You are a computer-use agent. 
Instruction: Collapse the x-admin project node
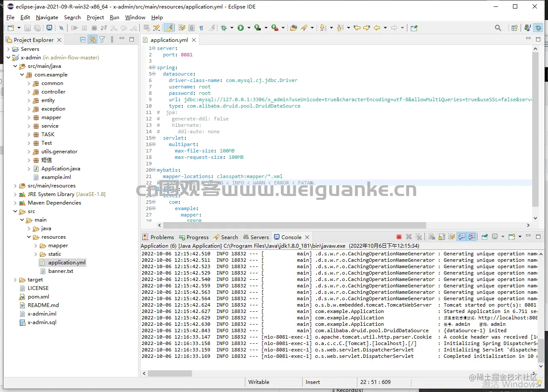(9, 58)
